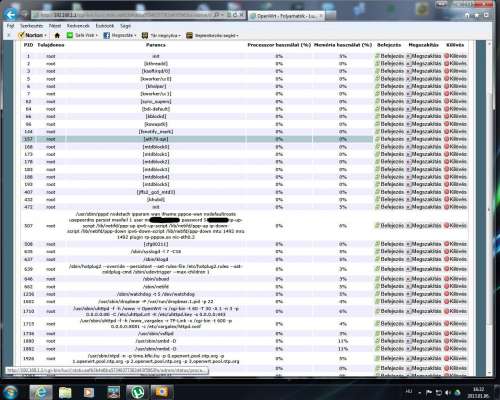Click Kilövés for the vsftpd process

[x=455, y=333]
